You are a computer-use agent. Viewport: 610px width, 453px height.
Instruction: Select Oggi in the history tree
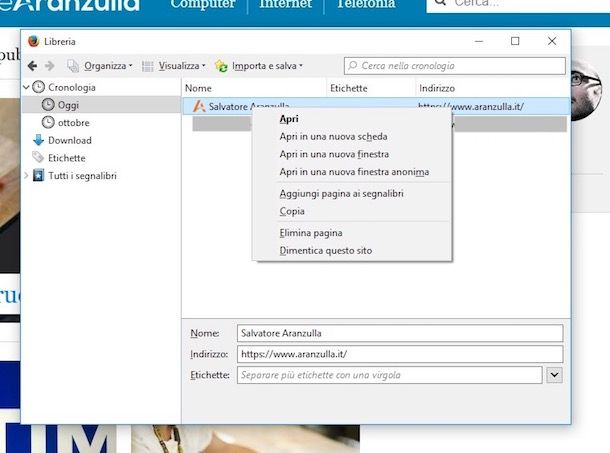[68, 105]
